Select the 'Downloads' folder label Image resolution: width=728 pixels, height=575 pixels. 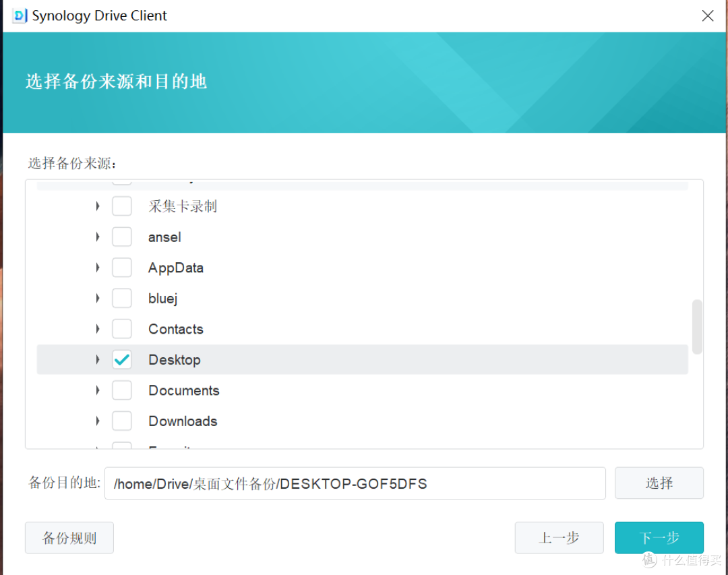183,421
